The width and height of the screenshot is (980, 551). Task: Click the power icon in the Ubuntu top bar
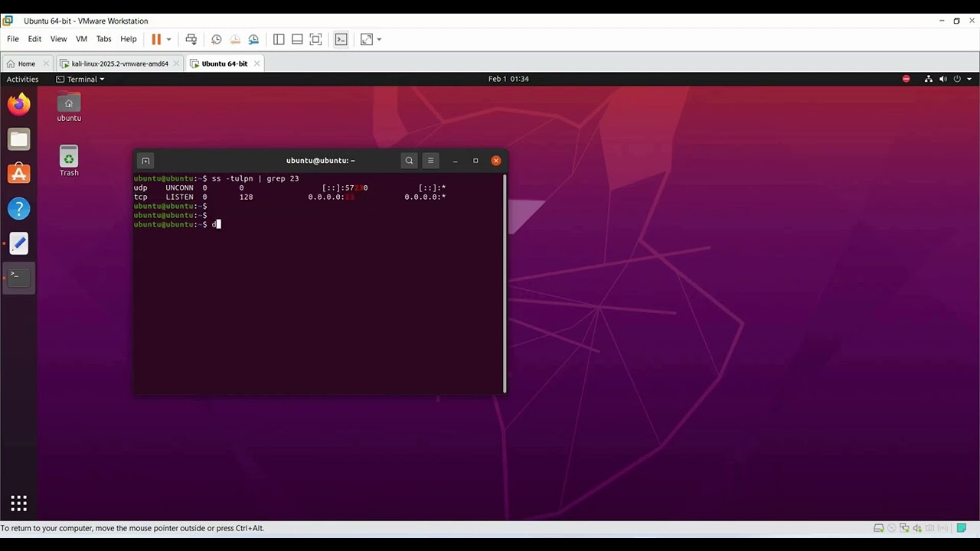tap(957, 79)
